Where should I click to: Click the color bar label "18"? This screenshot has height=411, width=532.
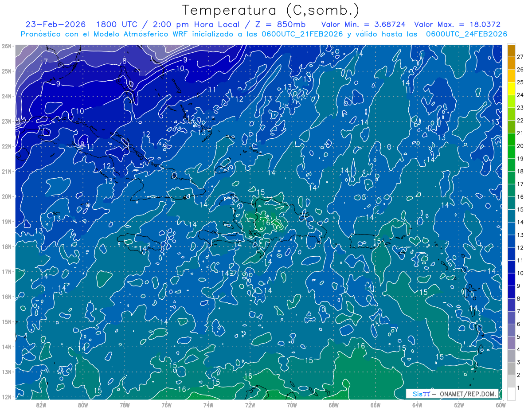point(520,172)
